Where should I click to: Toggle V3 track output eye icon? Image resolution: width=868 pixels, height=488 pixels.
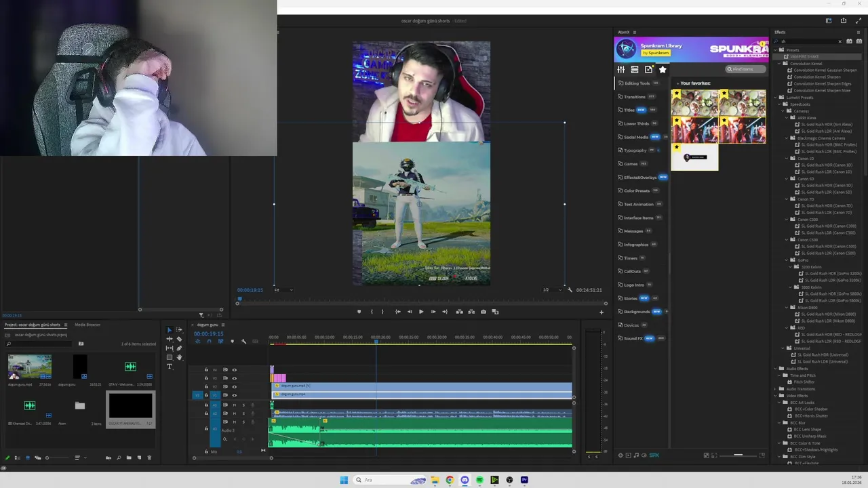(234, 378)
